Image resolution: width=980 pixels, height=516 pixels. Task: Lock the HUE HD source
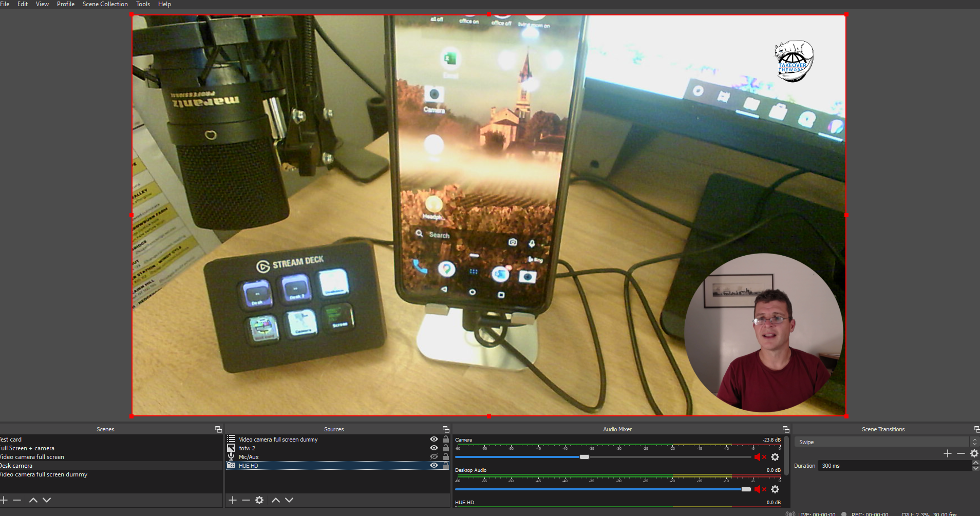coord(445,465)
